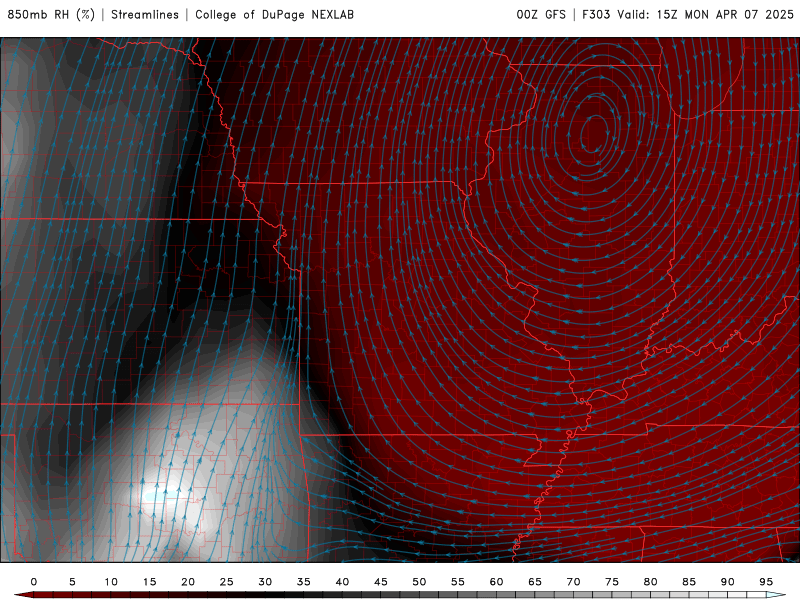The image size is (800, 600).
Task: Click the center of the cyclonic streamline spiral
Action: (x=595, y=134)
